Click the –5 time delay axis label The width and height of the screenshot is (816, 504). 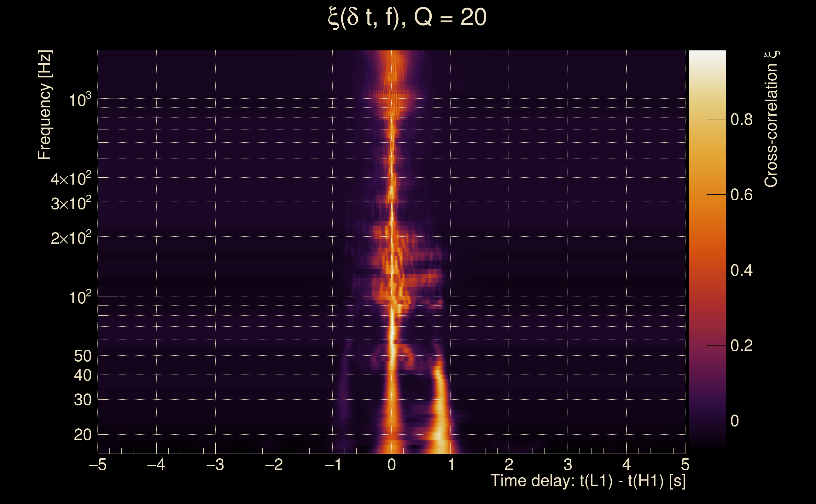click(x=97, y=465)
